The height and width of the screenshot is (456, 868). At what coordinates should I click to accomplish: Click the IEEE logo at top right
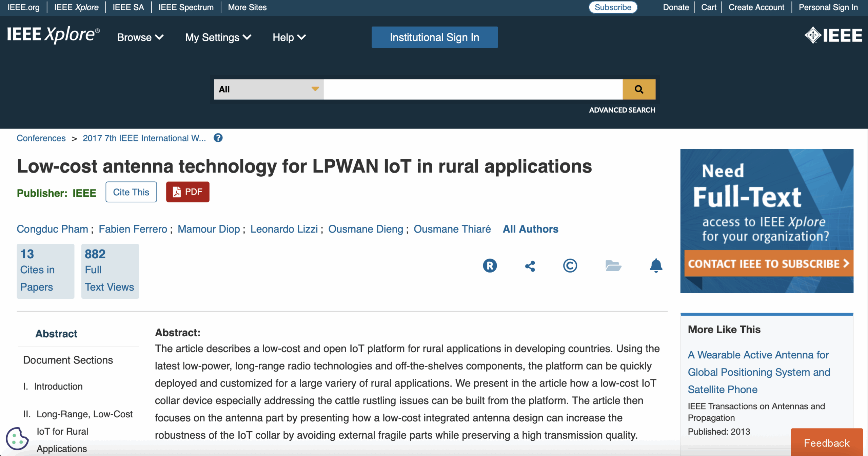tap(833, 35)
